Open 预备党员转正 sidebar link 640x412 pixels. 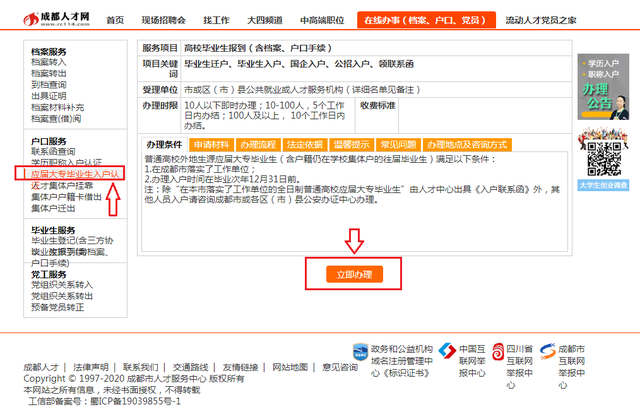tap(58, 307)
